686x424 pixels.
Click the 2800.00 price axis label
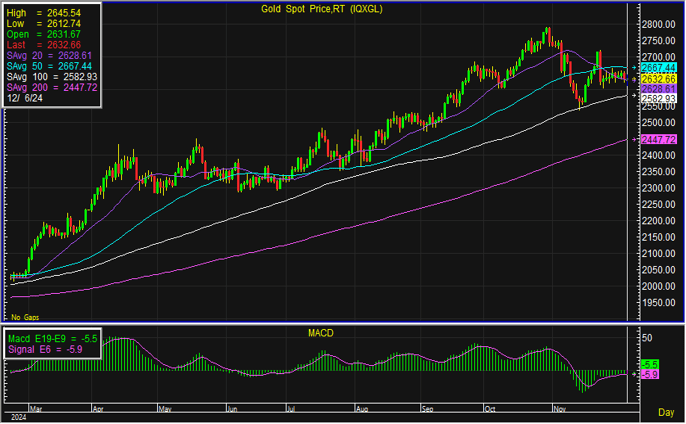(659, 24)
